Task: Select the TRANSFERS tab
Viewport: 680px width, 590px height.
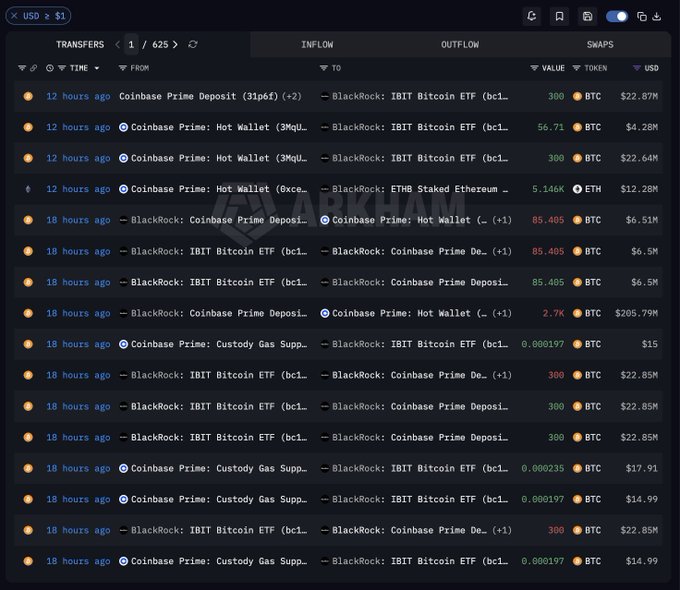Action: pyautogui.click(x=80, y=44)
